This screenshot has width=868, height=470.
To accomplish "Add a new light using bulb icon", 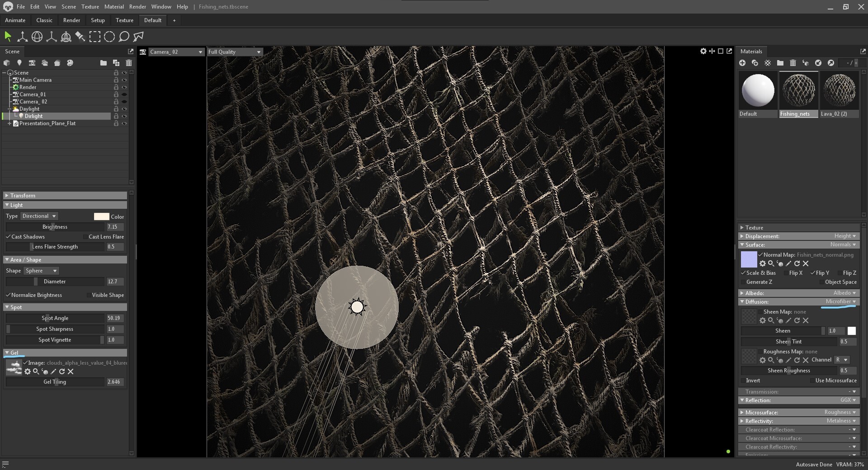I will tap(19, 63).
